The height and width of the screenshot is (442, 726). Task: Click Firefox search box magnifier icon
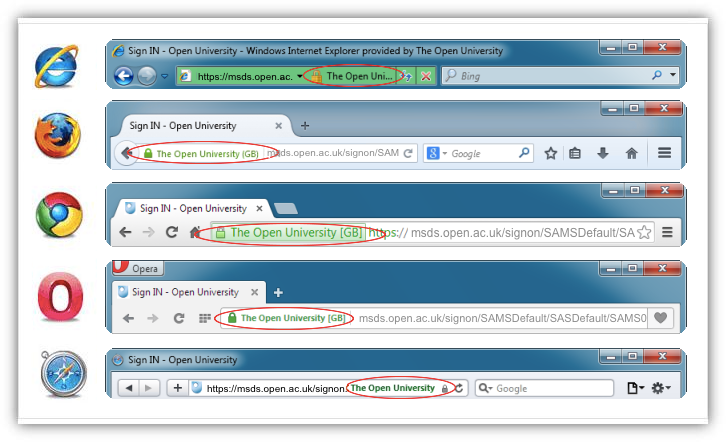click(524, 152)
